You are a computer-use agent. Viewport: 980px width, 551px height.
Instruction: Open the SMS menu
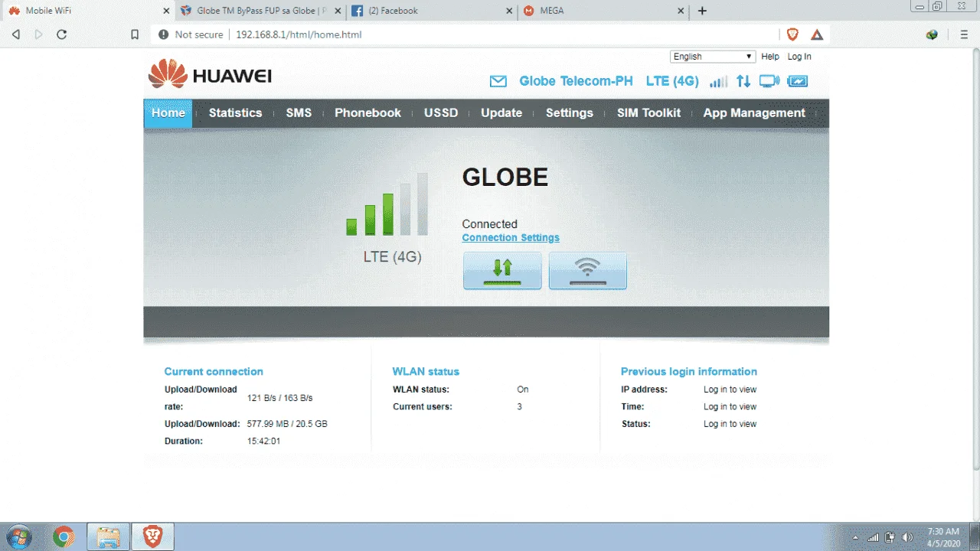coord(299,113)
